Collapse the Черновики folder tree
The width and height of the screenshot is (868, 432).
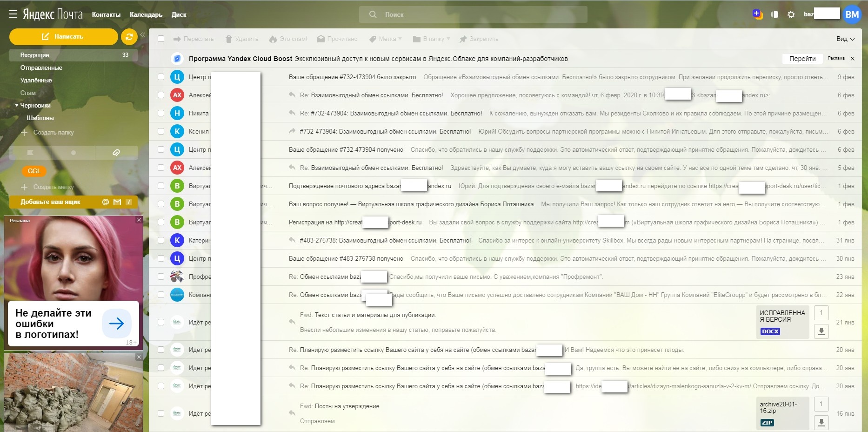click(17, 105)
